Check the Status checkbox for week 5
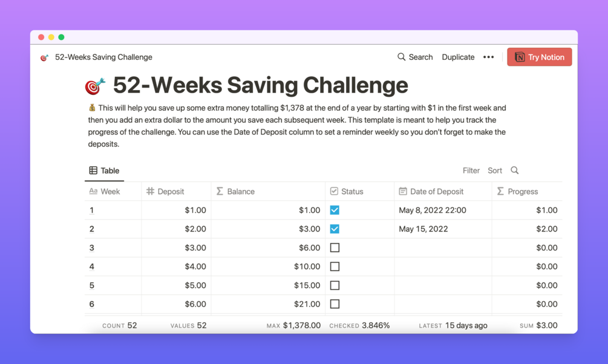This screenshot has width=608, height=364. point(335,285)
